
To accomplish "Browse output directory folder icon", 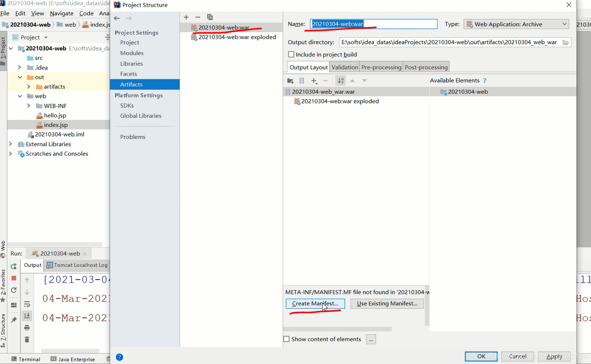I will point(565,42).
